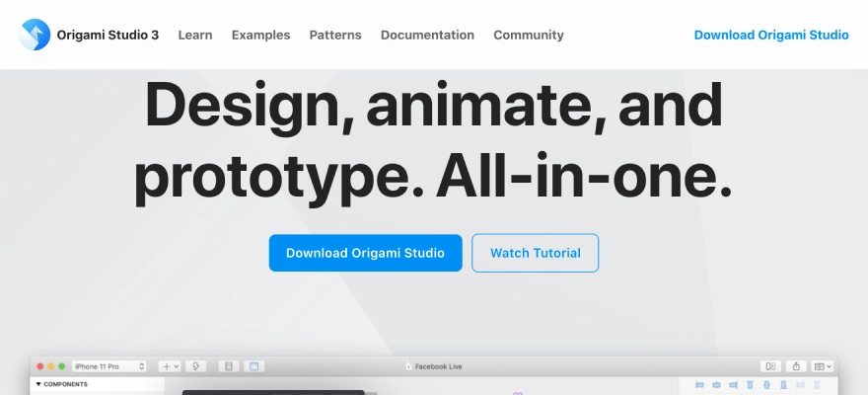Collapse the Components section triangle
Viewport: 868px width, 395px height.
(38, 384)
